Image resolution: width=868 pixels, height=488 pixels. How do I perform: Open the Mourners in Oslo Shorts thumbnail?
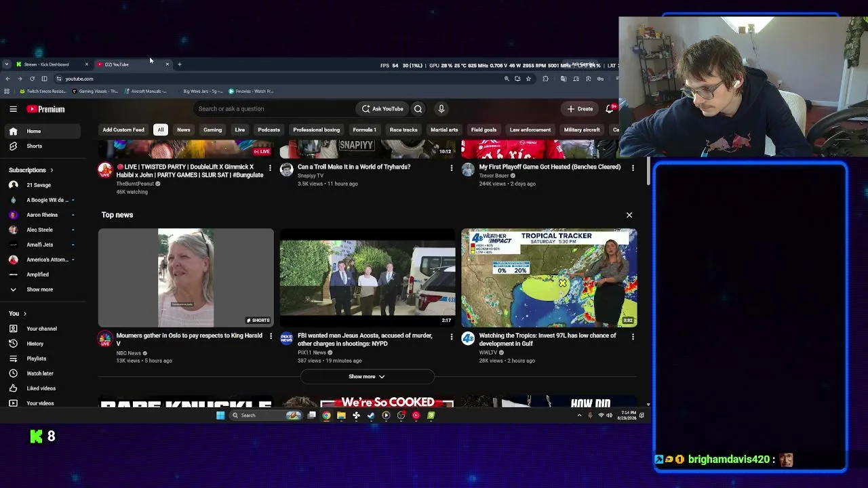(186, 278)
